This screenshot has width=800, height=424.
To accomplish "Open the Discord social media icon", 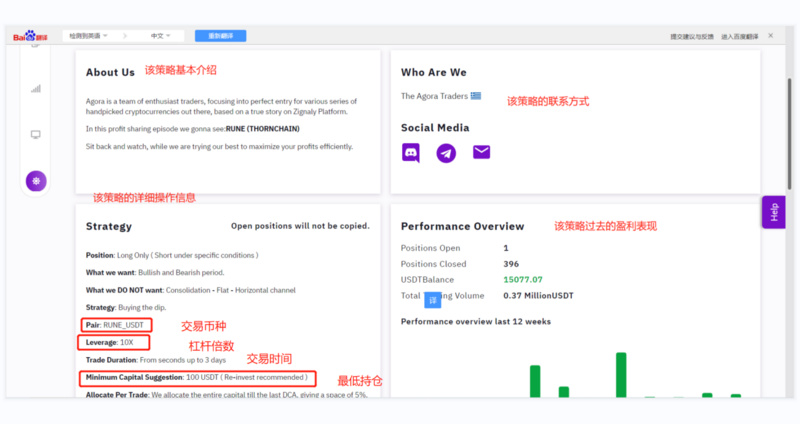I will (x=411, y=153).
